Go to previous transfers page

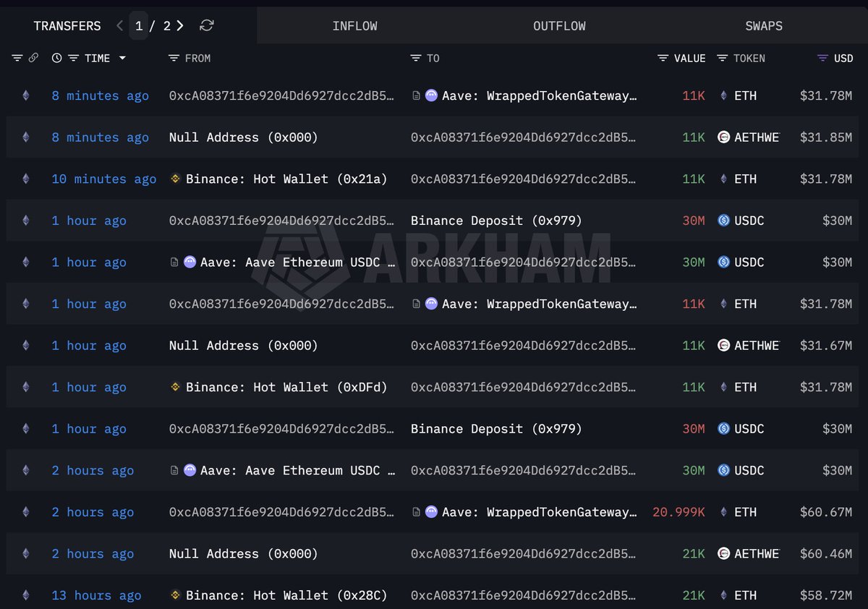click(x=119, y=26)
